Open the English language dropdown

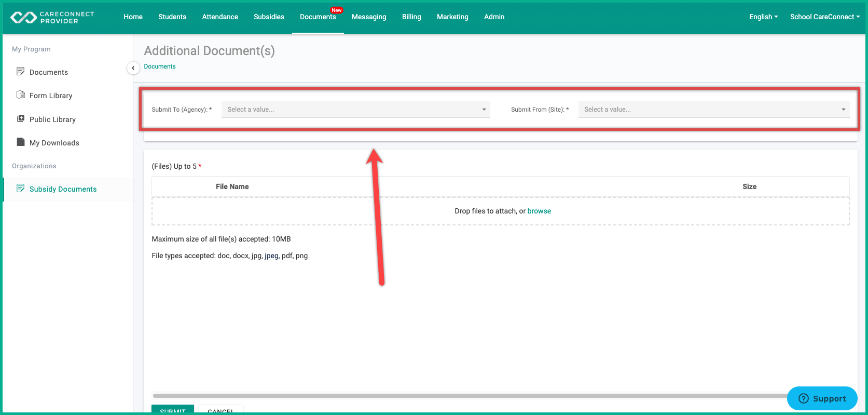coord(764,17)
